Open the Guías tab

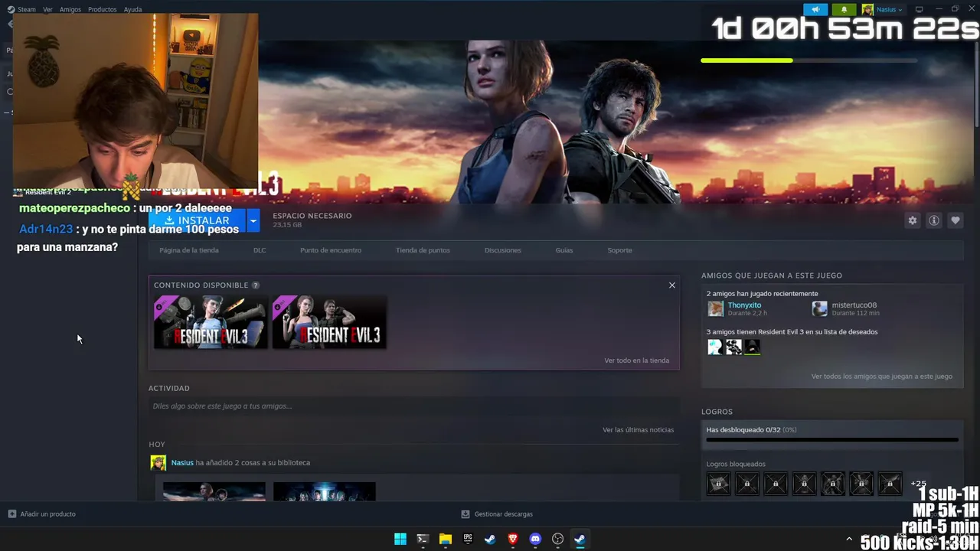[564, 250]
